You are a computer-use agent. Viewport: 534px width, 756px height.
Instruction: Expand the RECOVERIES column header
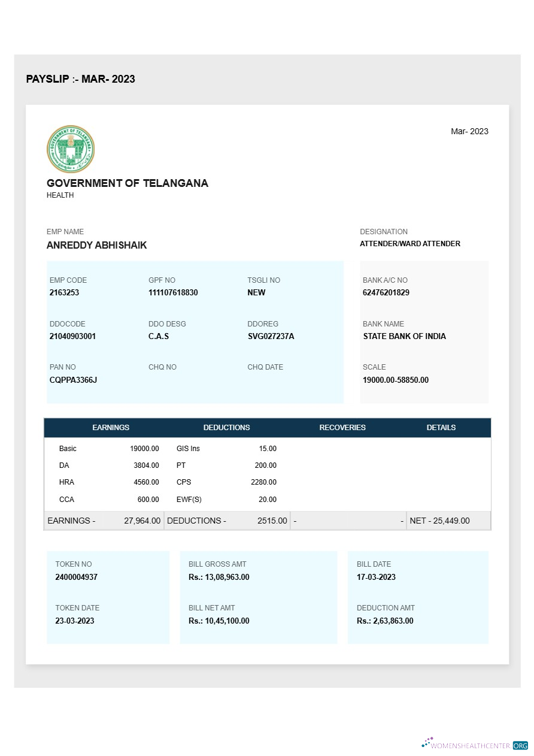point(342,428)
